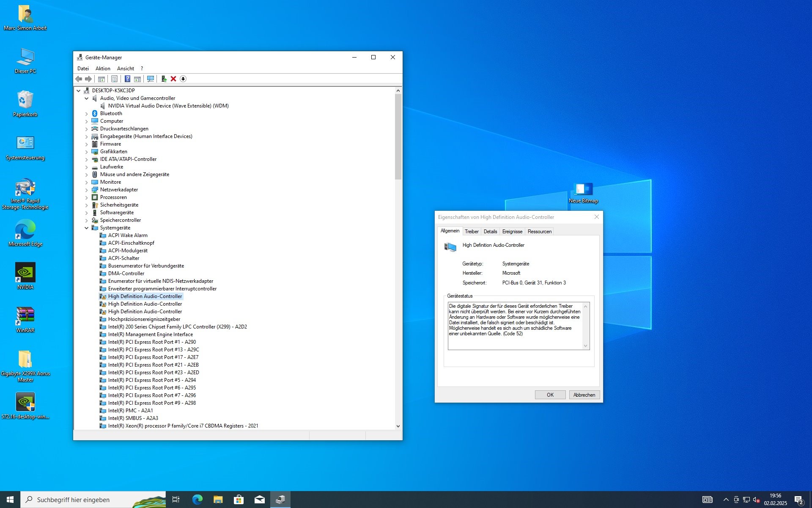This screenshot has width=812, height=508.
Task: Click the blue help question mark toolbar icon
Action: tap(127, 79)
